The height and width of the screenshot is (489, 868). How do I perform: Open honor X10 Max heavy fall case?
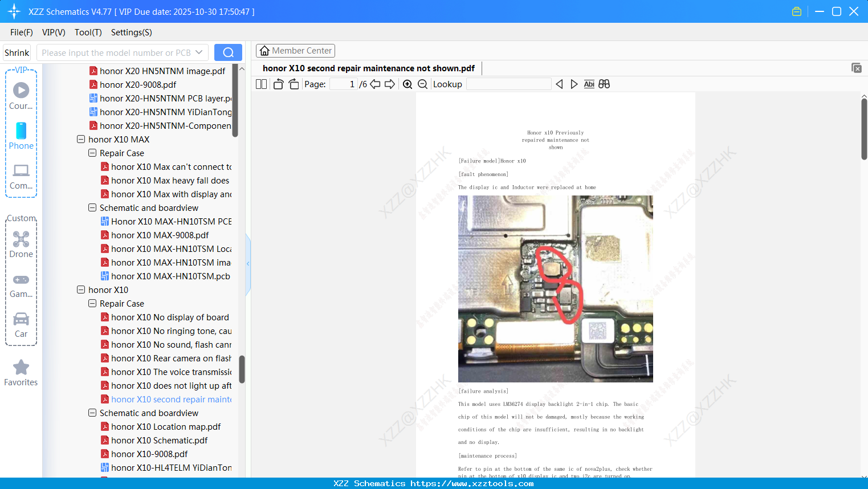pos(165,180)
